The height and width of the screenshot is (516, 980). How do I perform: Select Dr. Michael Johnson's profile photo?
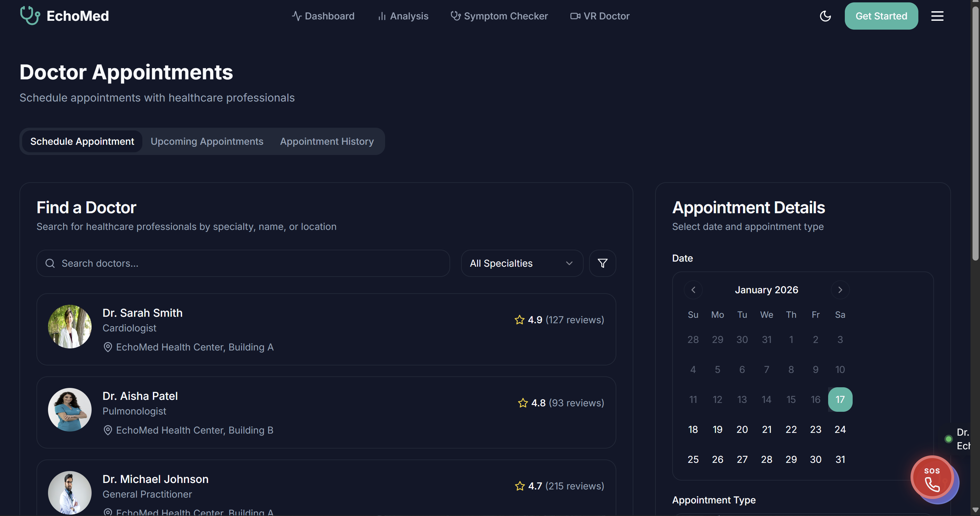point(69,492)
